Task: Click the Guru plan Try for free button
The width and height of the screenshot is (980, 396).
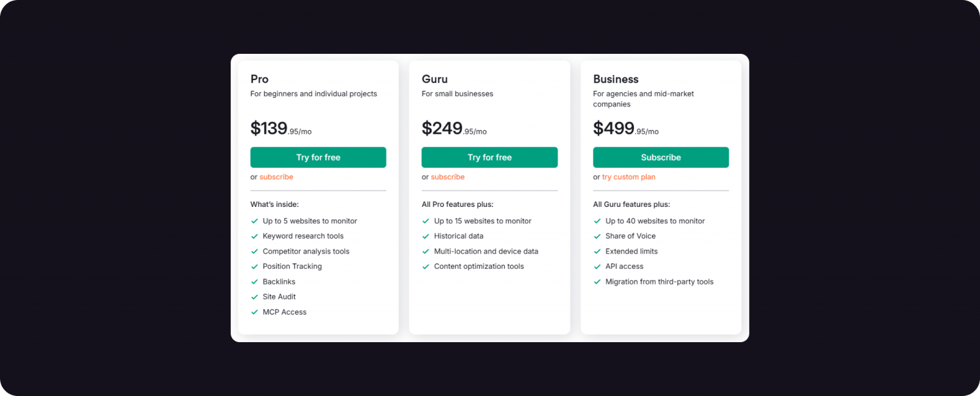Action: click(x=489, y=157)
